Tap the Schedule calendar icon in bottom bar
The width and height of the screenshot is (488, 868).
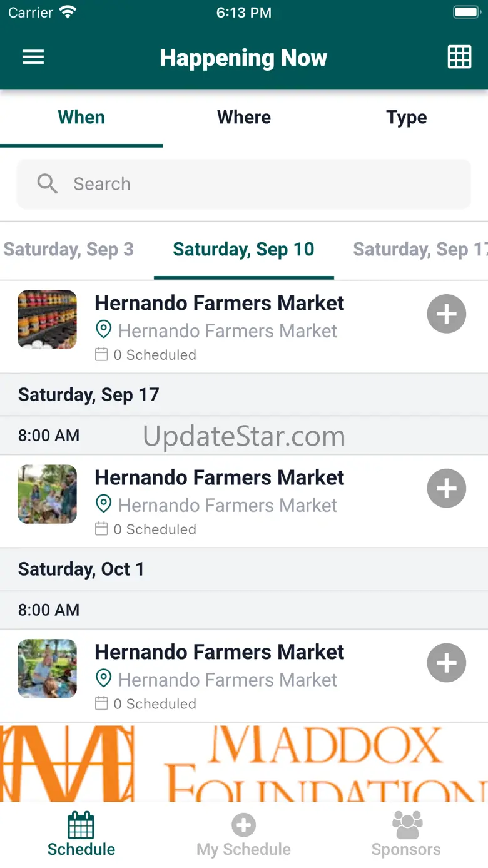pyautogui.click(x=81, y=825)
